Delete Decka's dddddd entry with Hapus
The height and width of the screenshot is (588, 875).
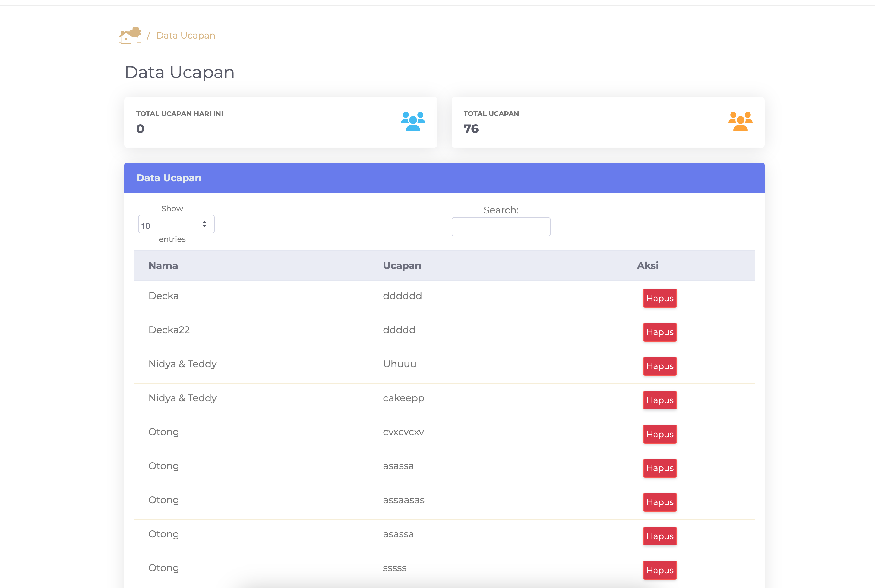pyautogui.click(x=659, y=298)
